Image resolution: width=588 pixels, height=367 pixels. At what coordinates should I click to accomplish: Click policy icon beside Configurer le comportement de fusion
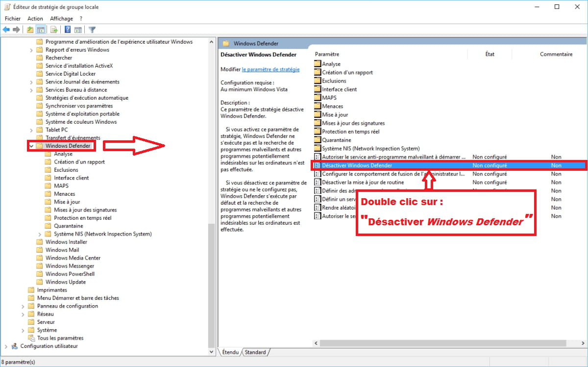pos(318,174)
